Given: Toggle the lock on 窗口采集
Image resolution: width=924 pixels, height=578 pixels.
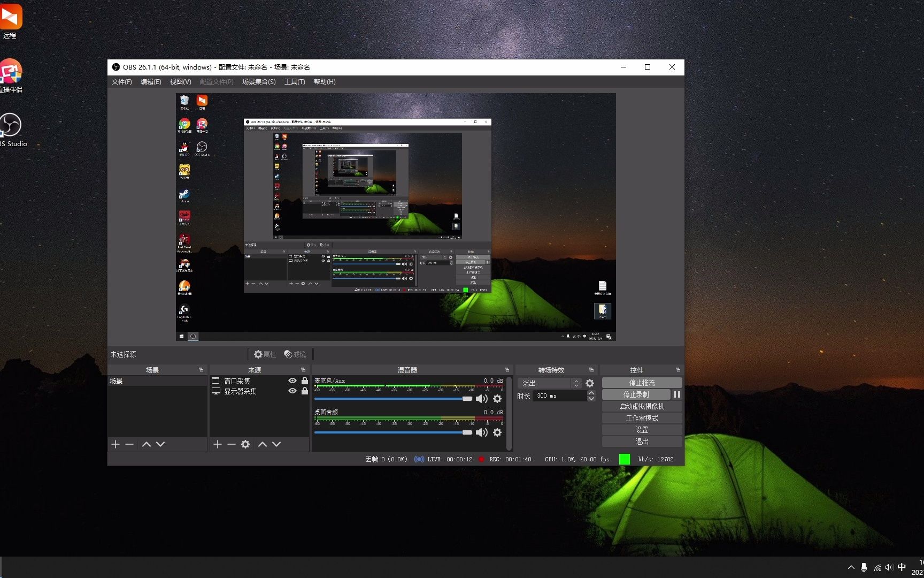Looking at the screenshot, I should [305, 381].
